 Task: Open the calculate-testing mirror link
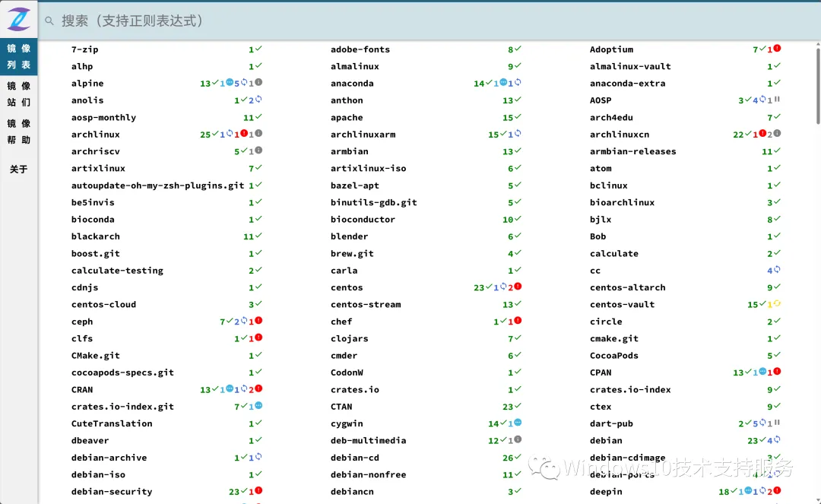tap(117, 271)
